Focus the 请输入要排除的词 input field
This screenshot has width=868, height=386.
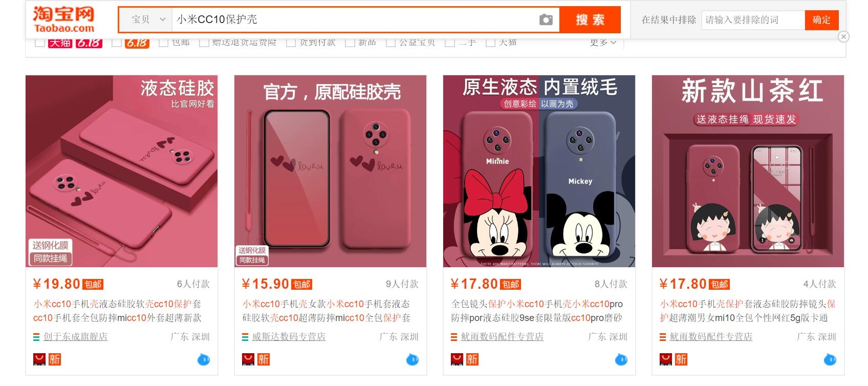click(753, 20)
